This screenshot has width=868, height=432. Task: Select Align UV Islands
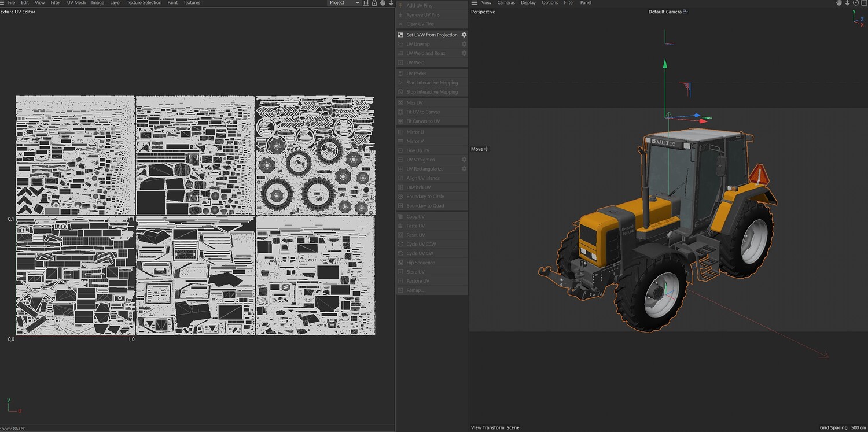pyautogui.click(x=432, y=178)
